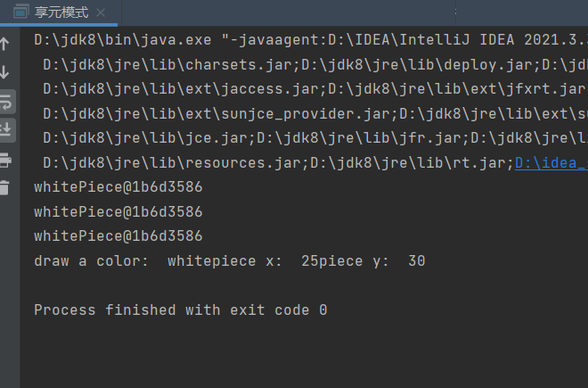The width and height of the screenshot is (588, 388).
Task: Click the down stack trace arrow
Action: coord(4,71)
